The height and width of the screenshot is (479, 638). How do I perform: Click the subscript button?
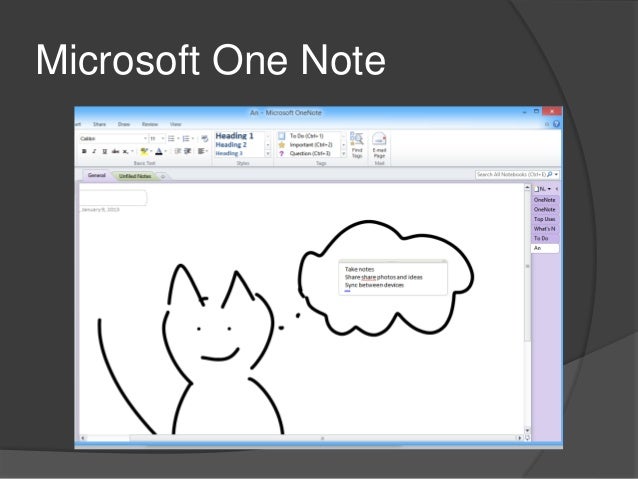click(x=125, y=151)
